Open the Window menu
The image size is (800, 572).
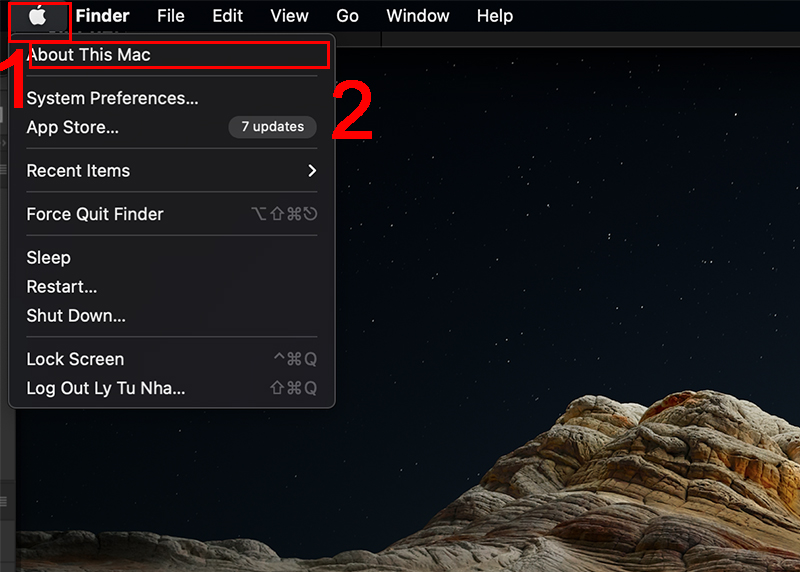click(418, 16)
